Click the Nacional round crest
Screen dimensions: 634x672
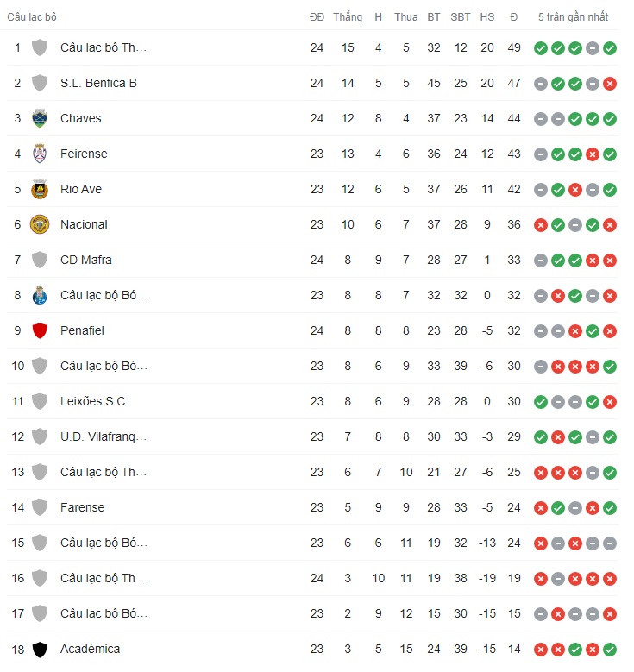pyautogui.click(x=40, y=224)
